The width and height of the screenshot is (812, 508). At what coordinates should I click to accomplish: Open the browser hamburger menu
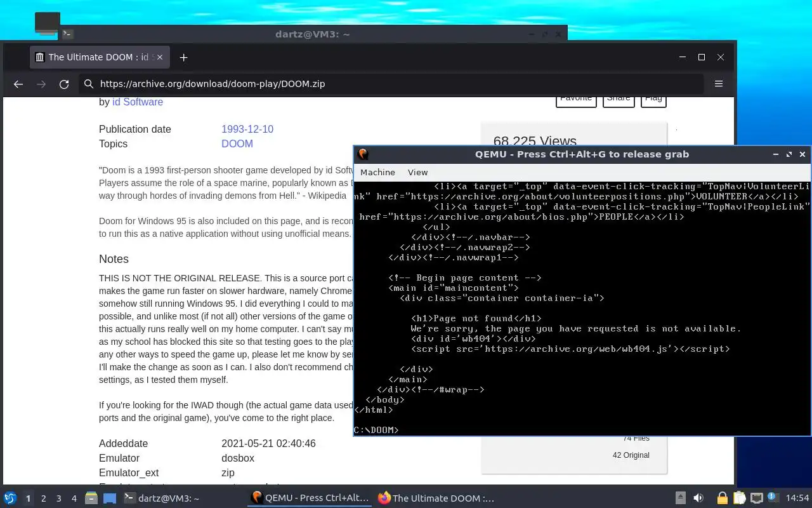719,84
